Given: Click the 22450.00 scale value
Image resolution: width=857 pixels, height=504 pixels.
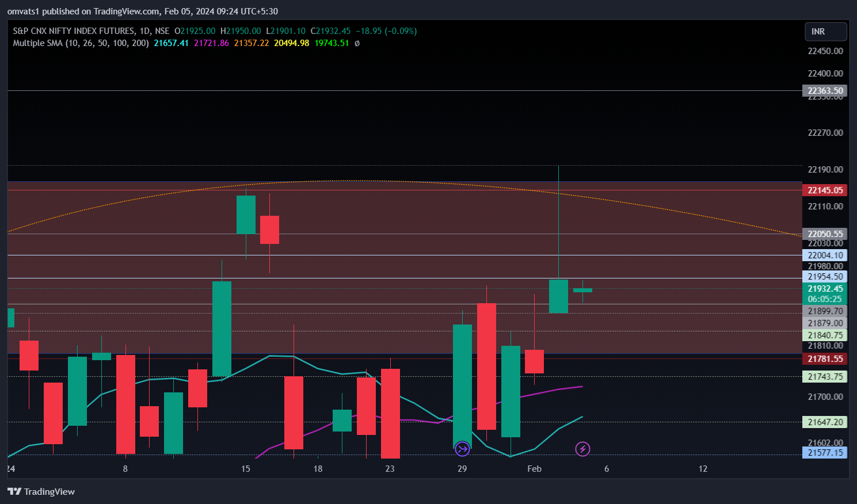Looking at the screenshot, I should tap(825, 51).
